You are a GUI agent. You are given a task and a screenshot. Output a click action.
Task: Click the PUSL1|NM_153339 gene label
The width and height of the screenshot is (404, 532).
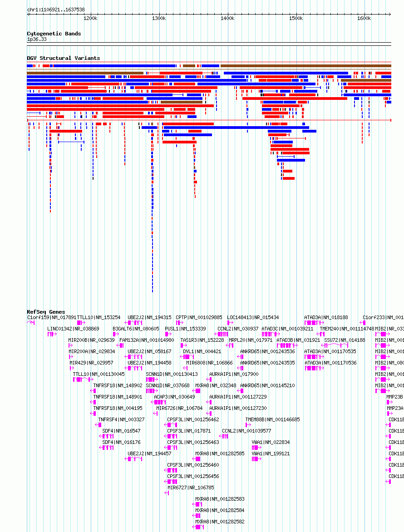[186, 329]
